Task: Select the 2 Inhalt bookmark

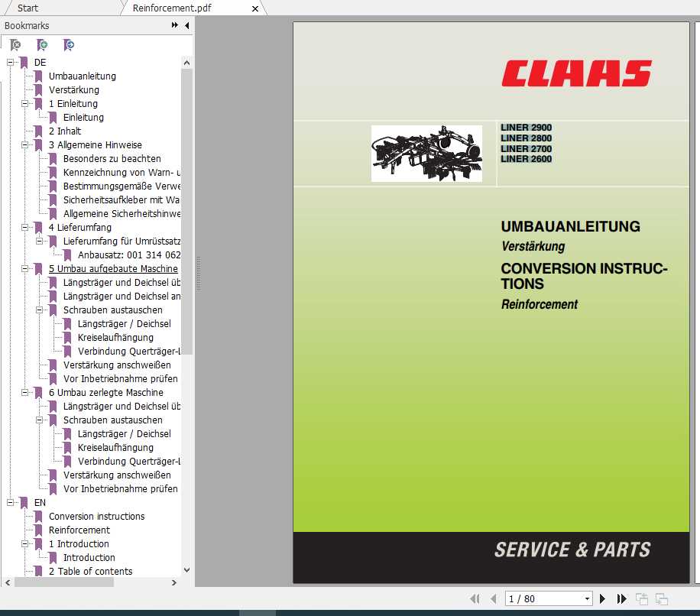Action: tap(65, 131)
